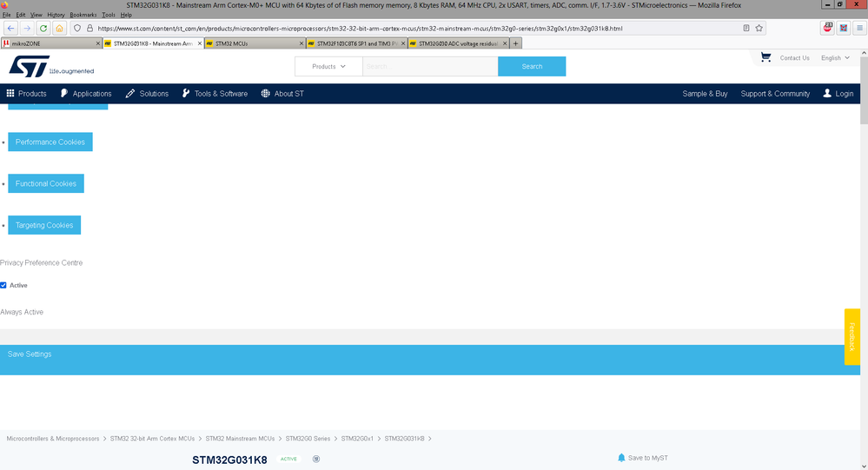Open STM32G0 Series breadcrumb
Image resolution: width=868 pixels, height=470 pixels.
coord(308,439)
